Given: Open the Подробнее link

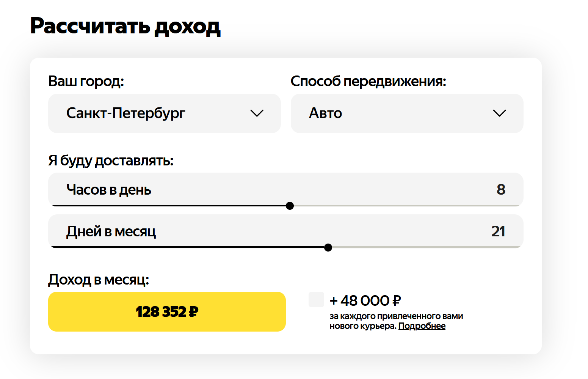Looking at the screenshot, I should [422, 326].
